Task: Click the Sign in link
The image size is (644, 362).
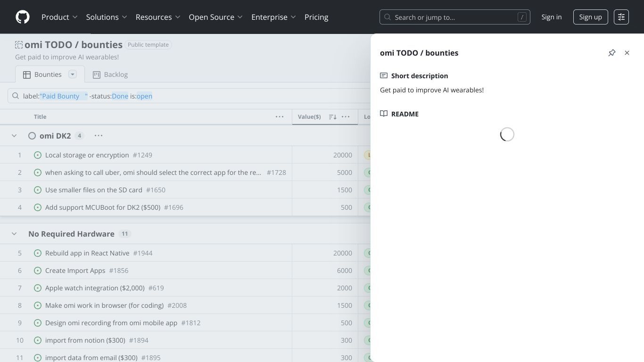Action: tap(552, 17)
